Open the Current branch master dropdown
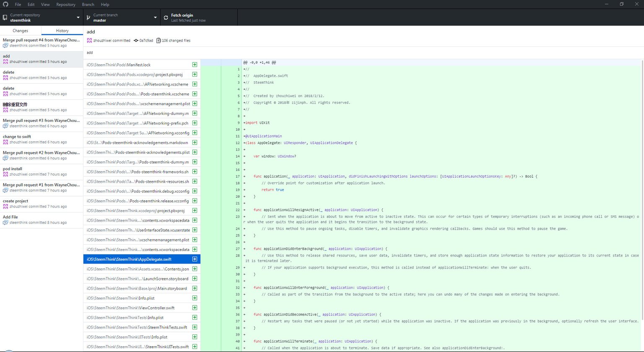Viewport: 644px width, 352px height. (122, 18)
